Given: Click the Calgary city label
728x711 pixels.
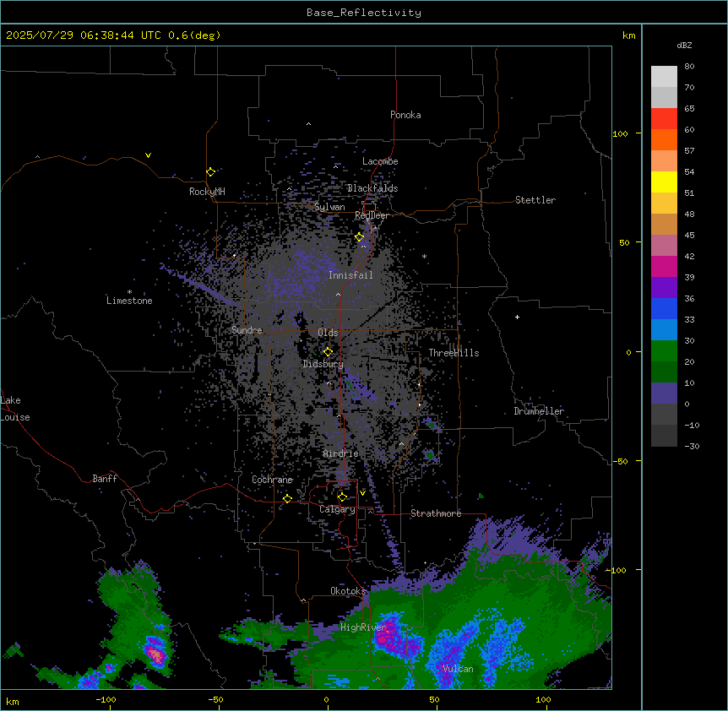Looking at the screenshot, I should [337, 509].
